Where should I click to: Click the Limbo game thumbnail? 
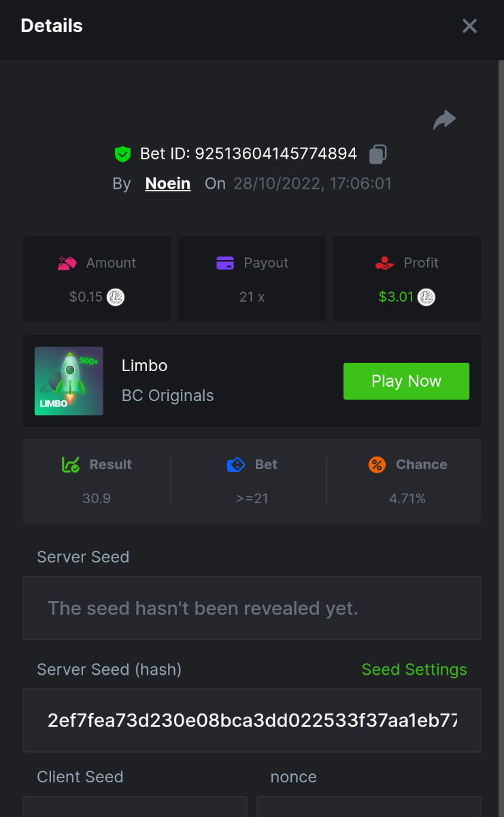pyautogui.click(x=69, y=381)
